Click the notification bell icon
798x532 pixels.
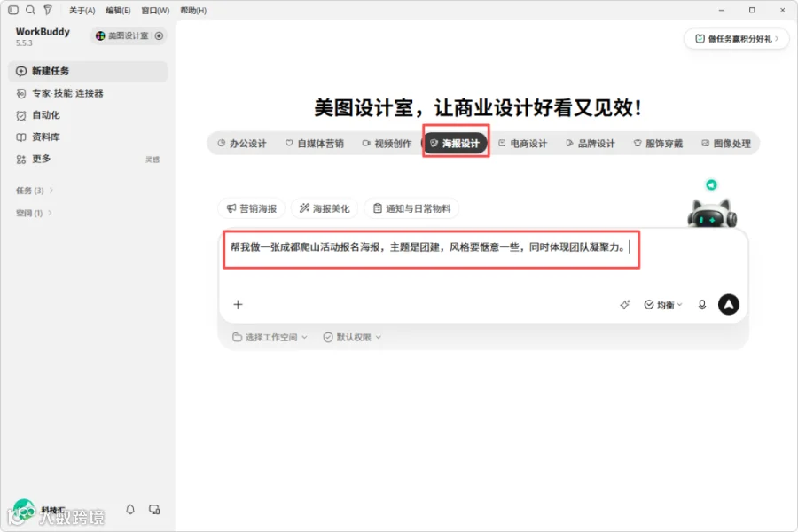(130, 509)
